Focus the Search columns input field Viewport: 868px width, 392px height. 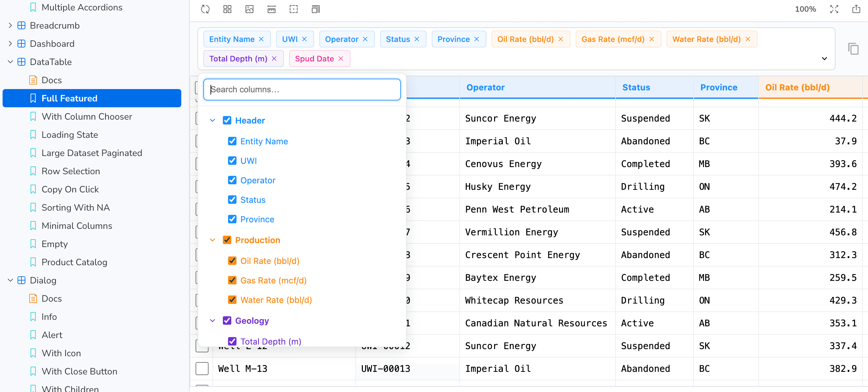click(302, 89)
